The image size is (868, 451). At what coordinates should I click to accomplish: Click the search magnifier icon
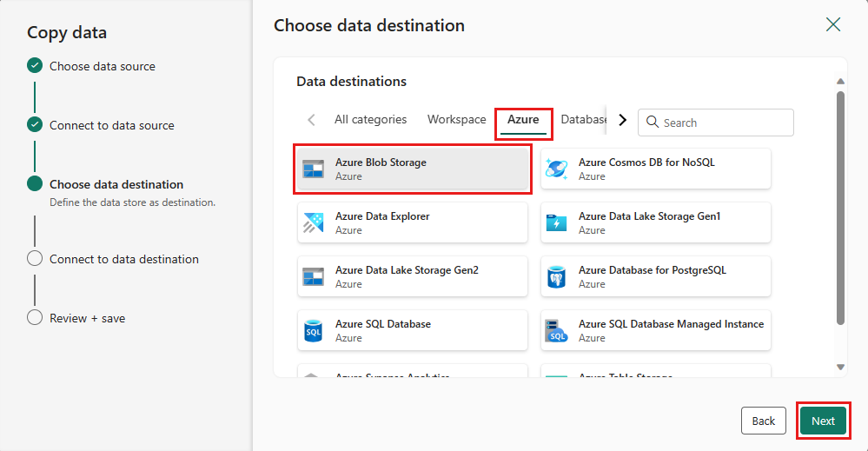point(653,123)
